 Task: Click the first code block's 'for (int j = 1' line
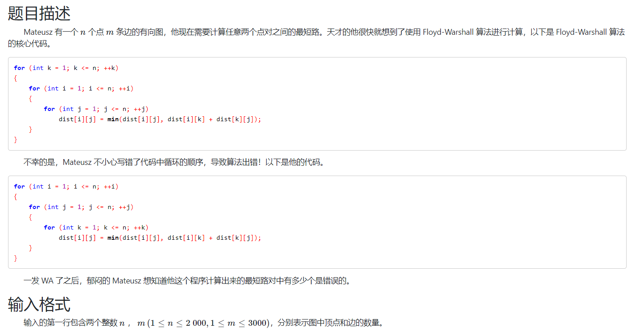point(96,109)
